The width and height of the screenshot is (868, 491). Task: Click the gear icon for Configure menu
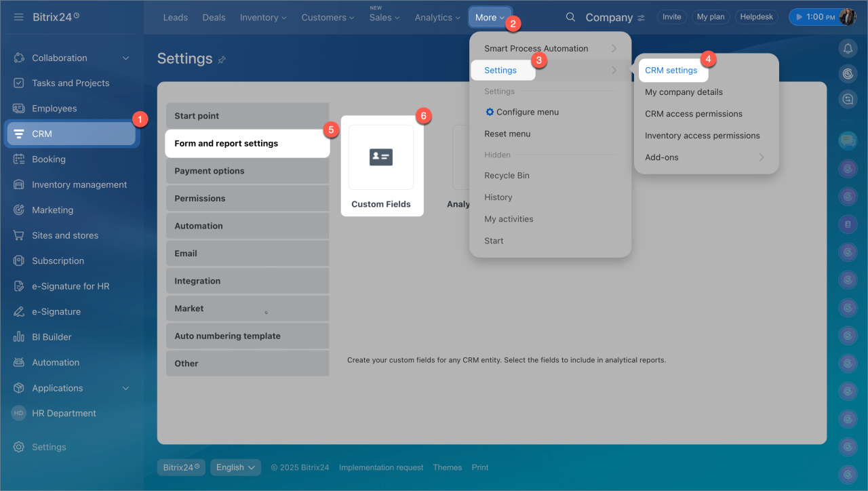click(x=490, y=112)
